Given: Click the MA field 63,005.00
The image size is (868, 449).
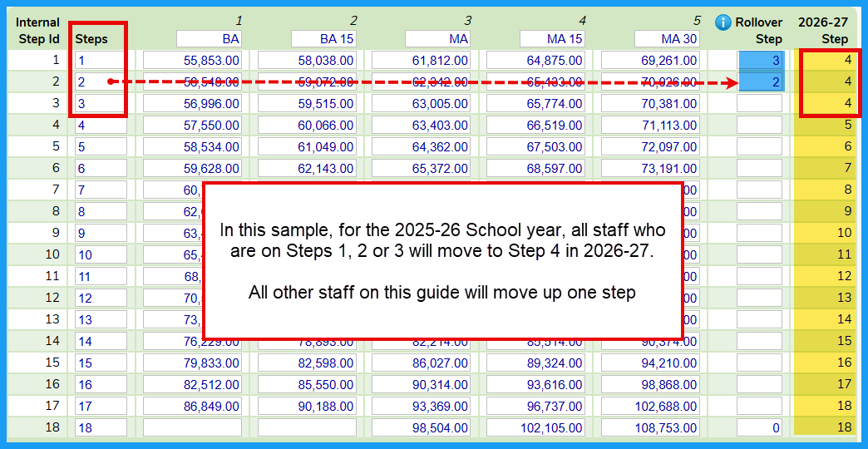Looking at the screenshot, I should pyautogui.click(x=422, y=103).
